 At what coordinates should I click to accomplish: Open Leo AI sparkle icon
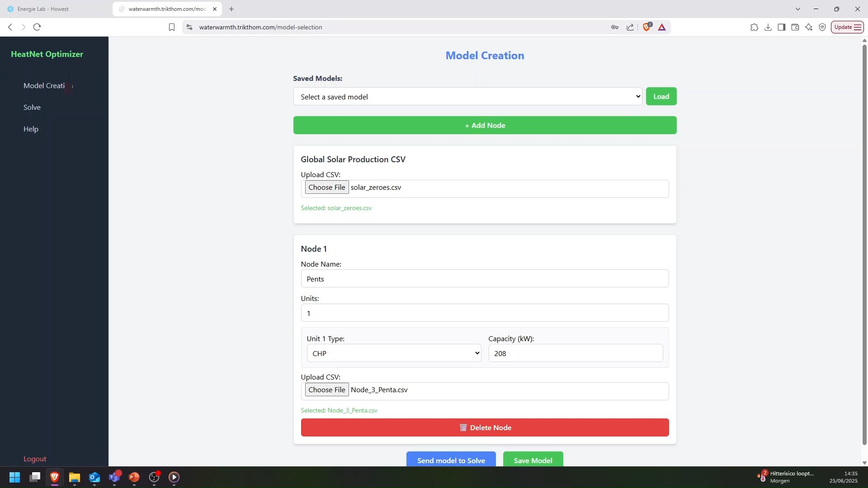point(809,27)
